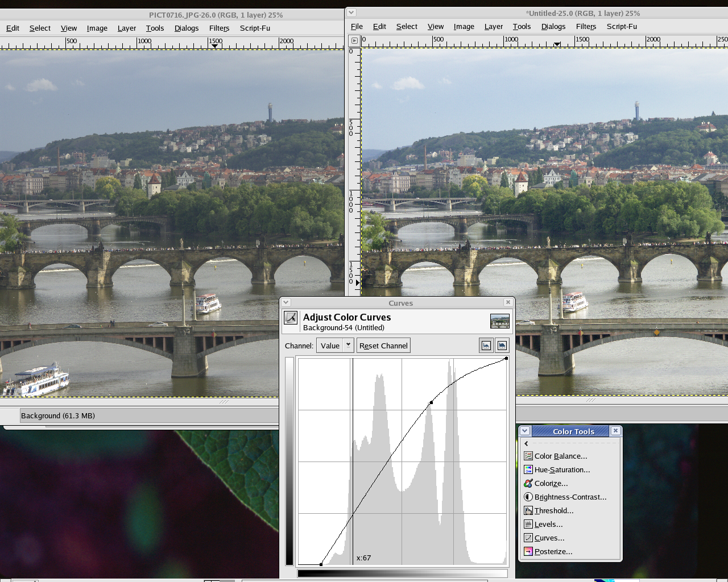Open View menu in Untitled-25.0 window
728x582 pixels.
(x=436, y=26)
